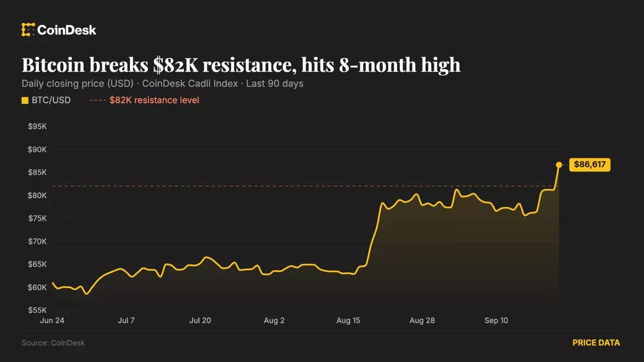This screenshot has width=644, height=362.
Task: Click the PRICE DATA tag label
Action: (596, 343)
